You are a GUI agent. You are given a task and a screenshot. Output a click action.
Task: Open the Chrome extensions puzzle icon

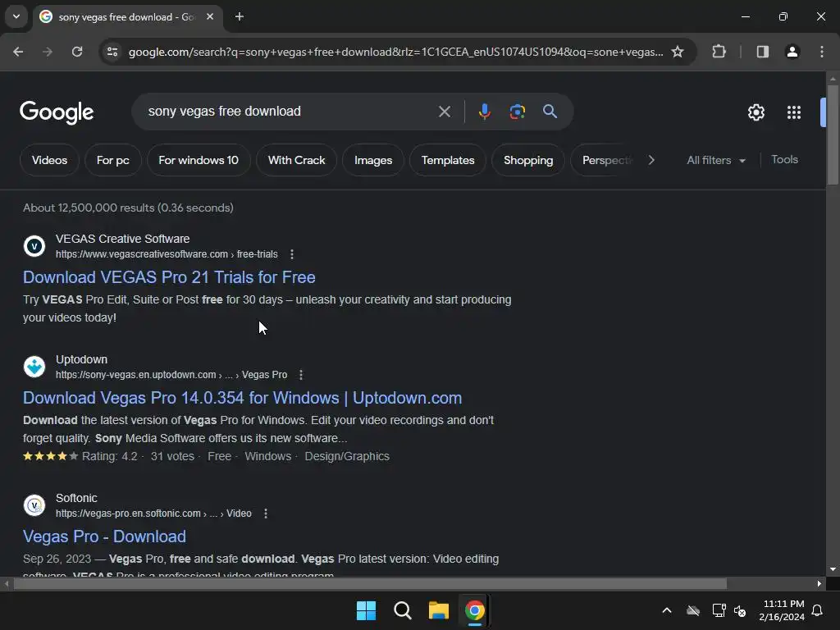(x=719, y=52)
